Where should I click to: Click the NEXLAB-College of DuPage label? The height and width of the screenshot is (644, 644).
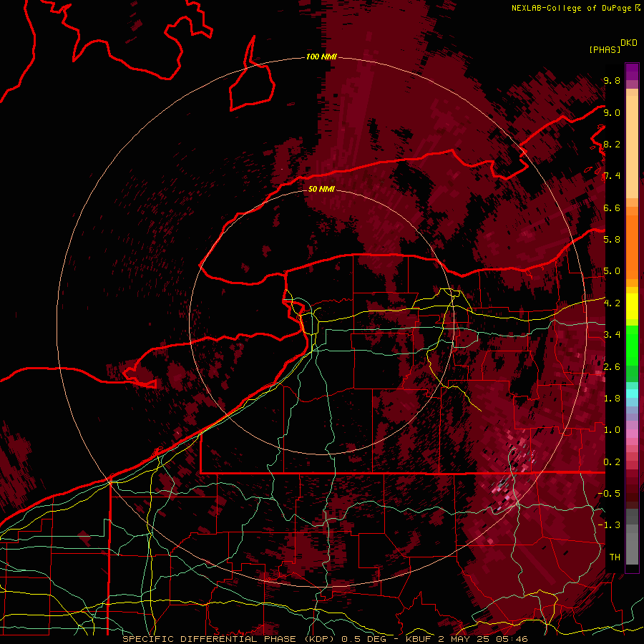(x=571, y=8)
